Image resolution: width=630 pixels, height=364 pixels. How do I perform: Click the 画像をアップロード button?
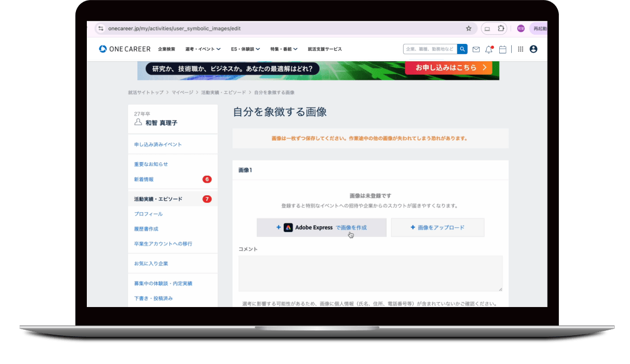tap(437, 228)
